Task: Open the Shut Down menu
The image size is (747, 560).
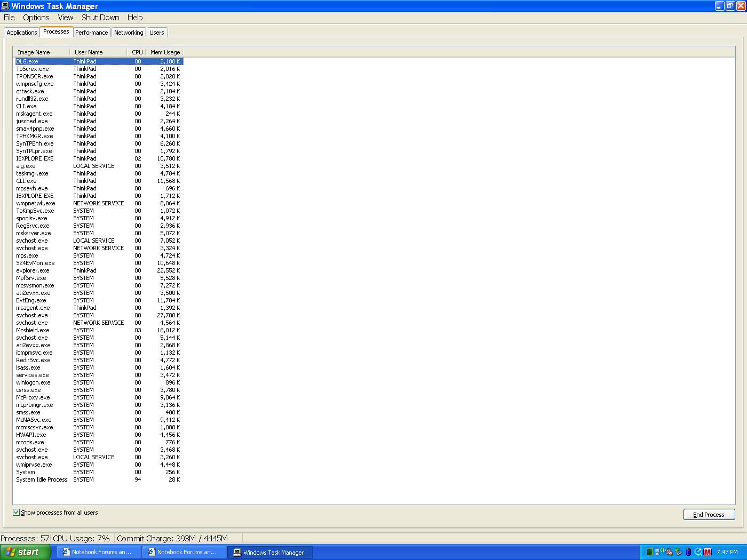Action: pos(100,18)
